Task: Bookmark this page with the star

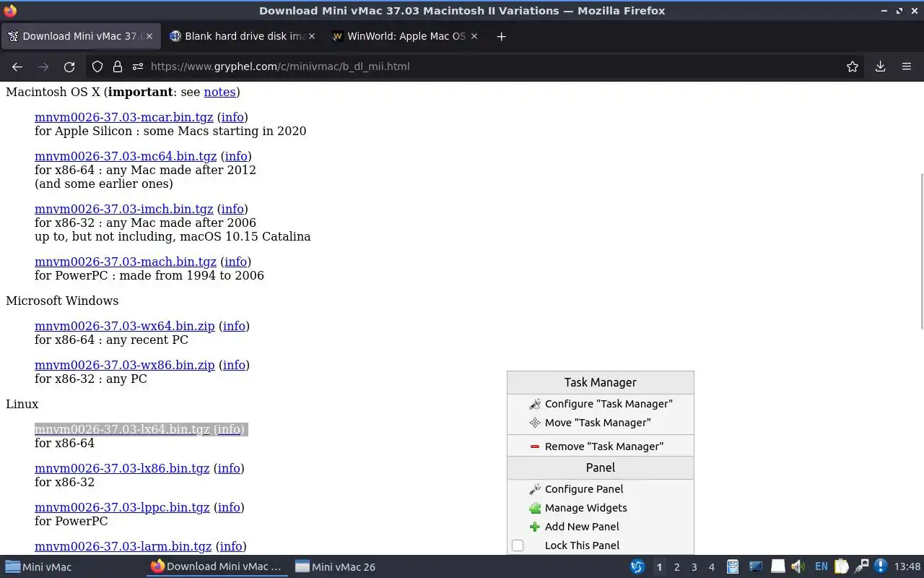Action: (x=853, y=66)
